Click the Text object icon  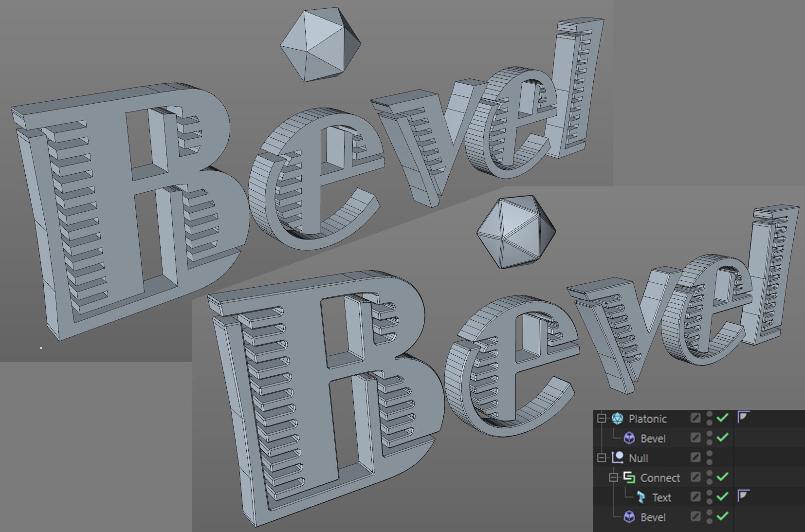[x=641, y=497]
